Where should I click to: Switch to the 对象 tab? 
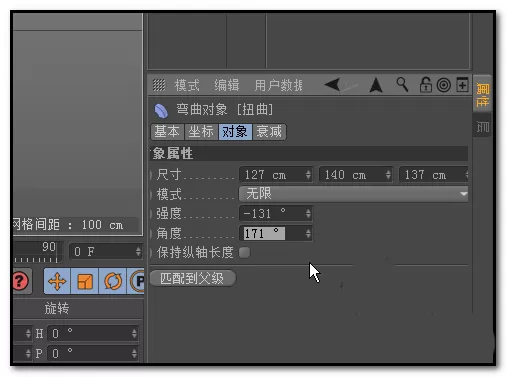[235, 131]
